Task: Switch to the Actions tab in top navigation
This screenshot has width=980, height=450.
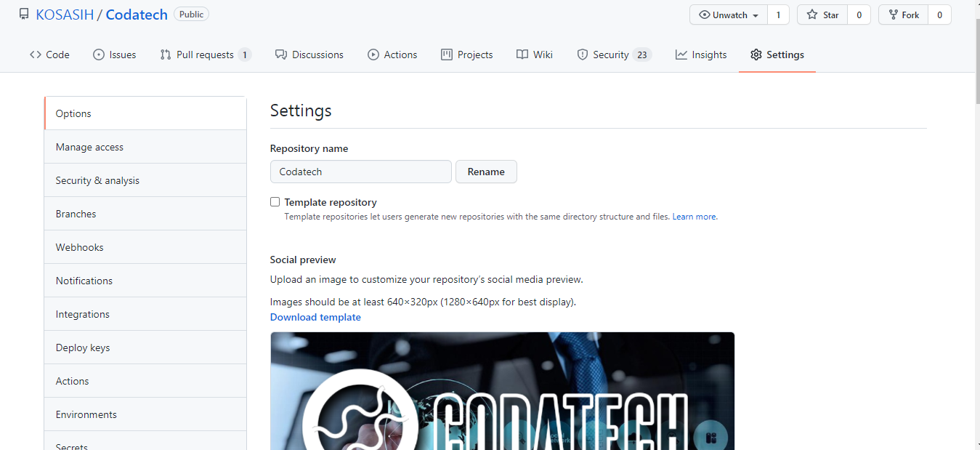Action: coord(392,55)
